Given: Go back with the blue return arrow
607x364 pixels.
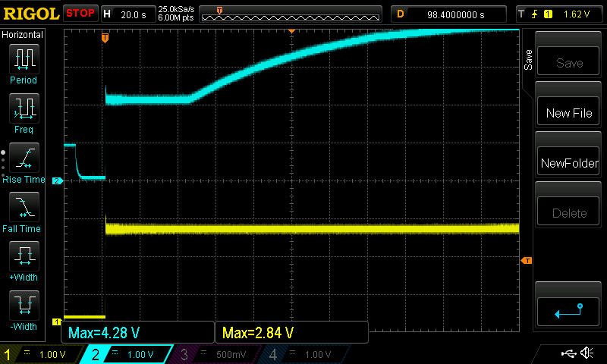Looking at the screenshot, I should (x=568, y=311).
